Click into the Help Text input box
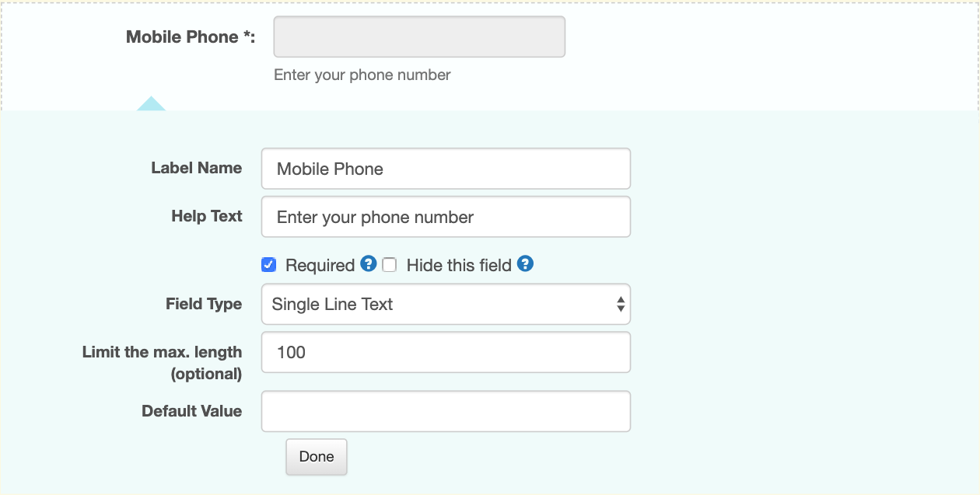 pyautogui.click(x=446, y=217)
